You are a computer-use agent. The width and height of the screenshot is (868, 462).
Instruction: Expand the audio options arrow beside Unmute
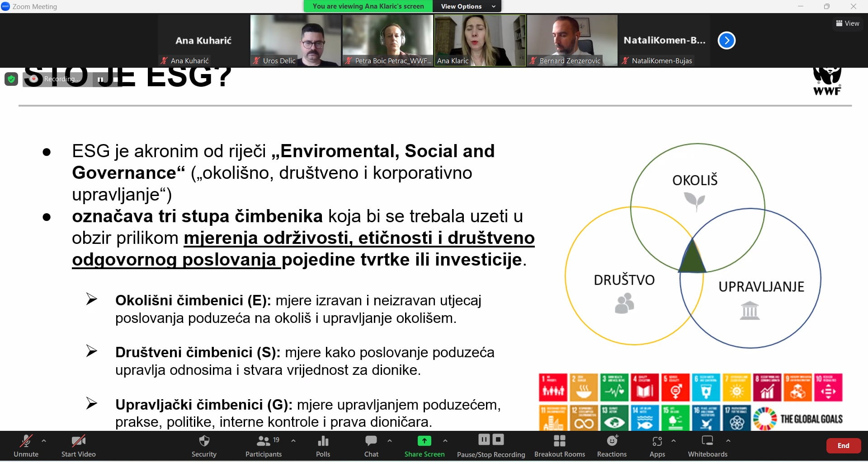coord(44,440)
